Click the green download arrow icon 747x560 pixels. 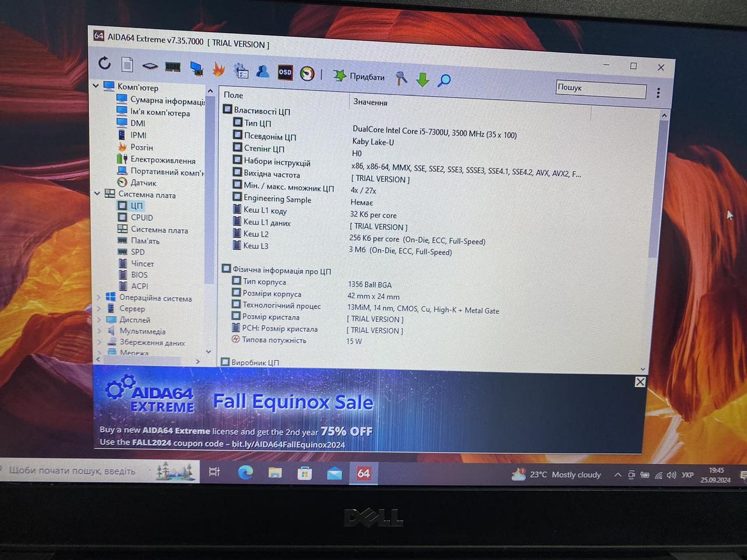pos(423,79)
